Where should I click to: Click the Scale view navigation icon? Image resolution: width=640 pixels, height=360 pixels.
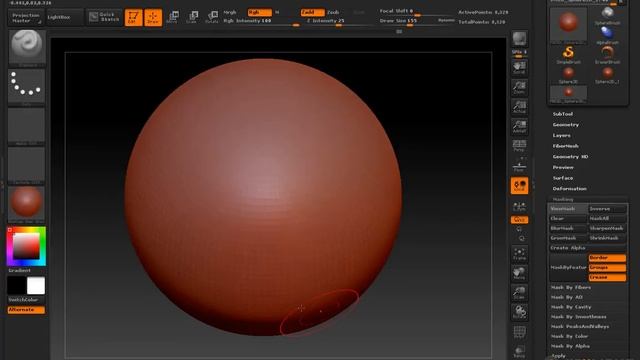[520, 292]
